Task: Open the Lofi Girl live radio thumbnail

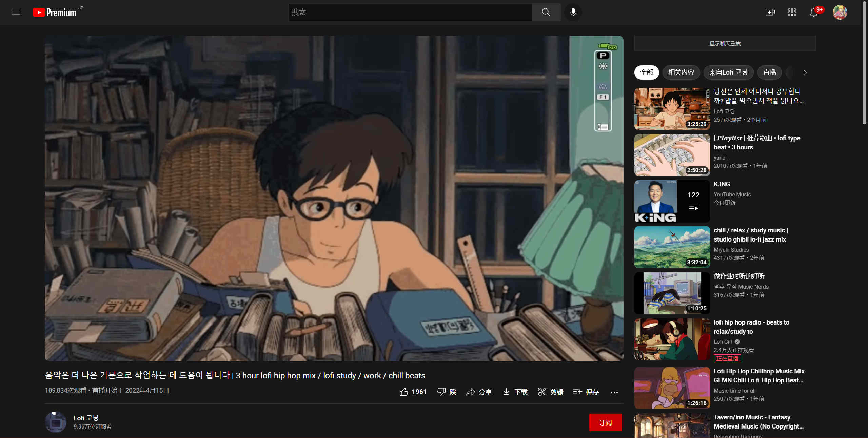Action: click(672, 339)
